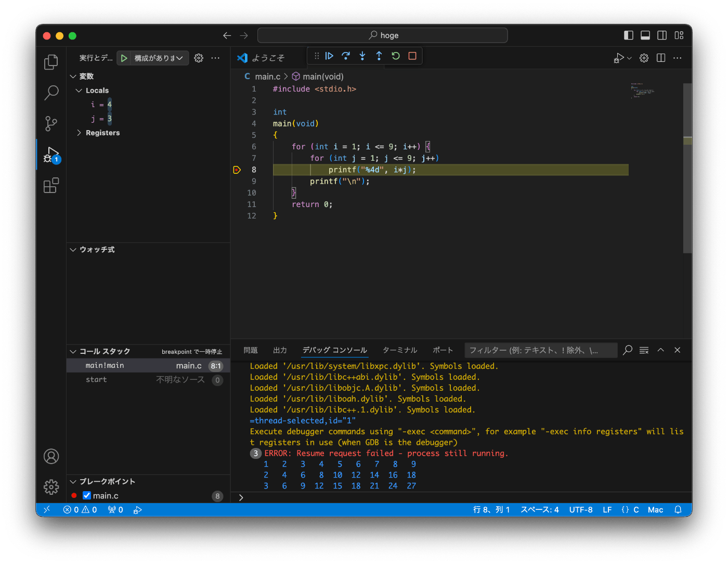The width and height of the screenshot is (728, 564).
Task: Open more editor actions menu
Action: pos(678,58)
